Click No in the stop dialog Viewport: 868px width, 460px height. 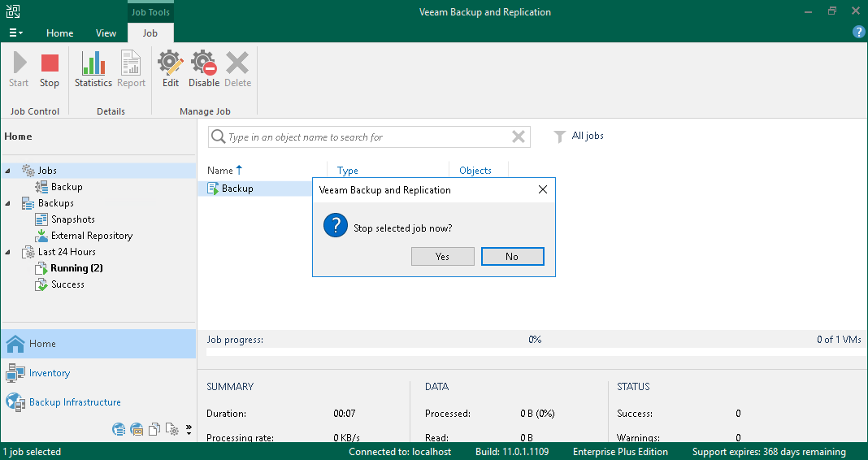click(x=512, y=256)
